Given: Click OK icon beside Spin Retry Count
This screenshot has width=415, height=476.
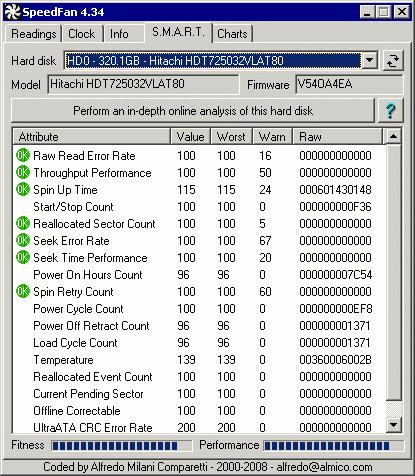Looking at the screenshot, I should tap(23, 291).
